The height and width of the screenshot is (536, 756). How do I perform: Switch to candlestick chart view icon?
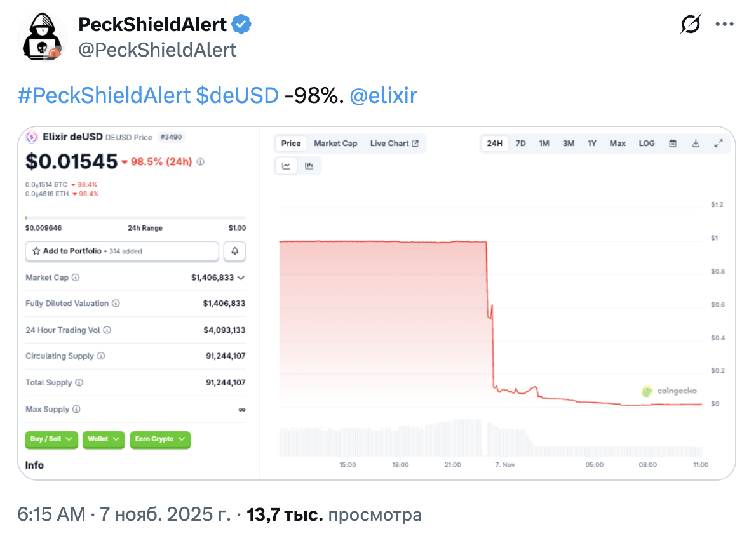[308, 165]
